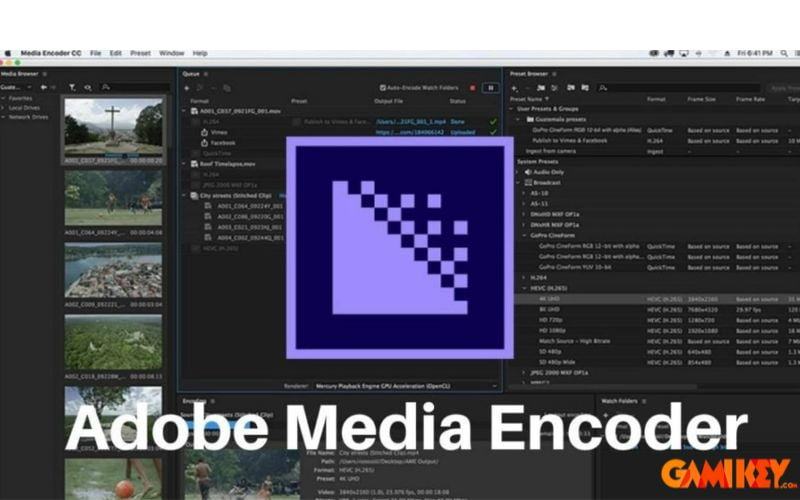Select the Vimeo publish destination row

(x=219, y=132)
